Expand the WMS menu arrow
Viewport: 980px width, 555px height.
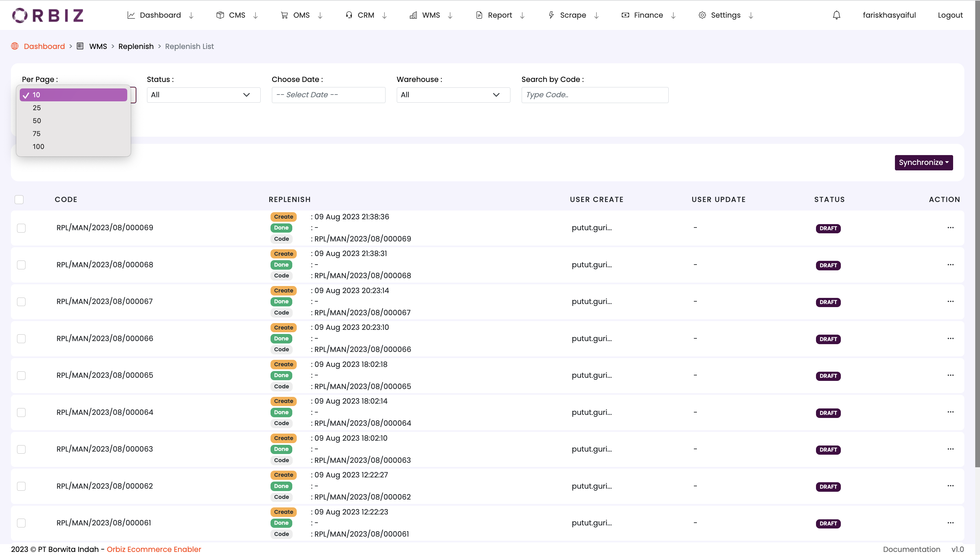450,15
